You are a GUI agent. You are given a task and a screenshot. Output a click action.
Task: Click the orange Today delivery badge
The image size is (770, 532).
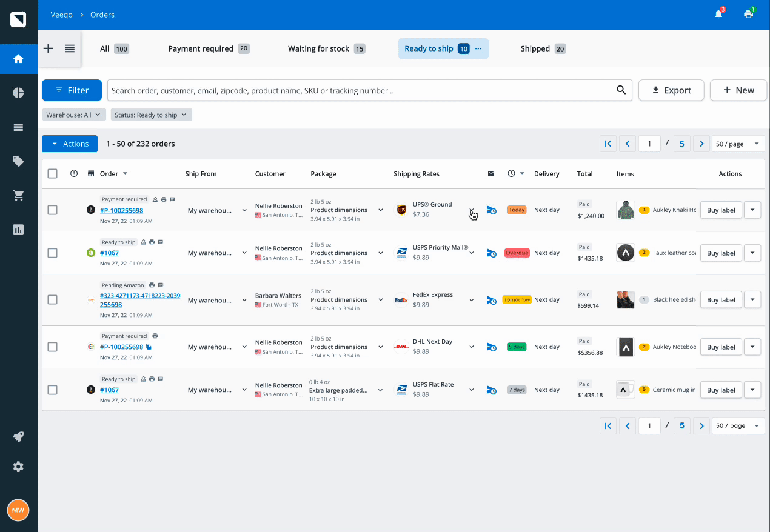pos(517,210)
